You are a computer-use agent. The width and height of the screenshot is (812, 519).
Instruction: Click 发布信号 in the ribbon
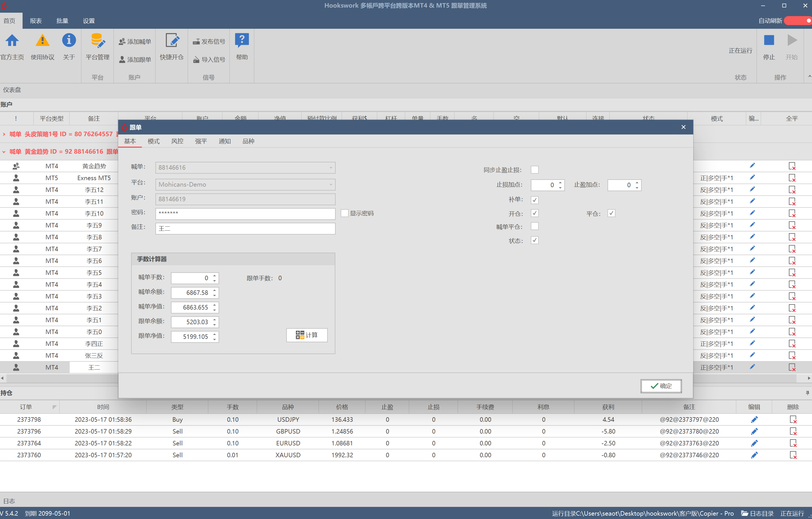pyautogui.click(x=209, y=41)
